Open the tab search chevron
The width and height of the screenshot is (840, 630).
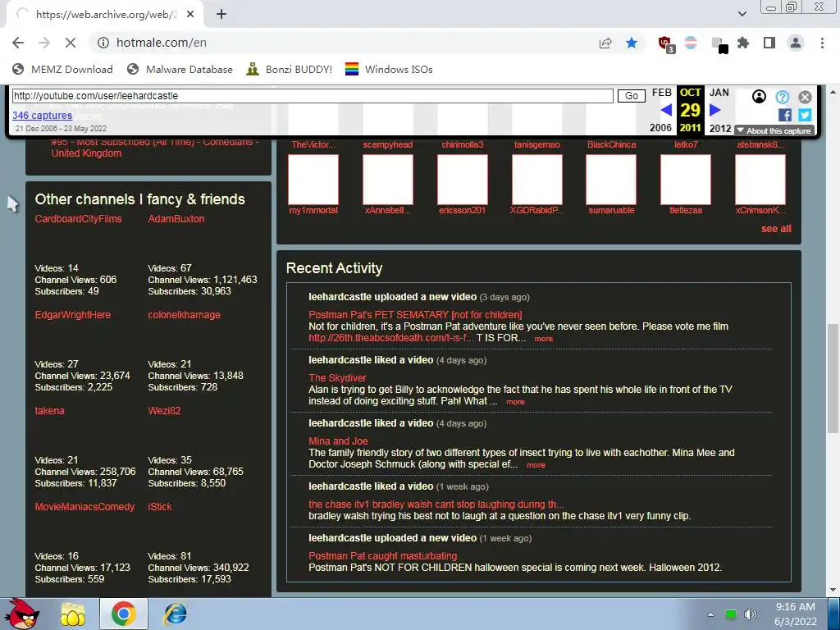742,14
